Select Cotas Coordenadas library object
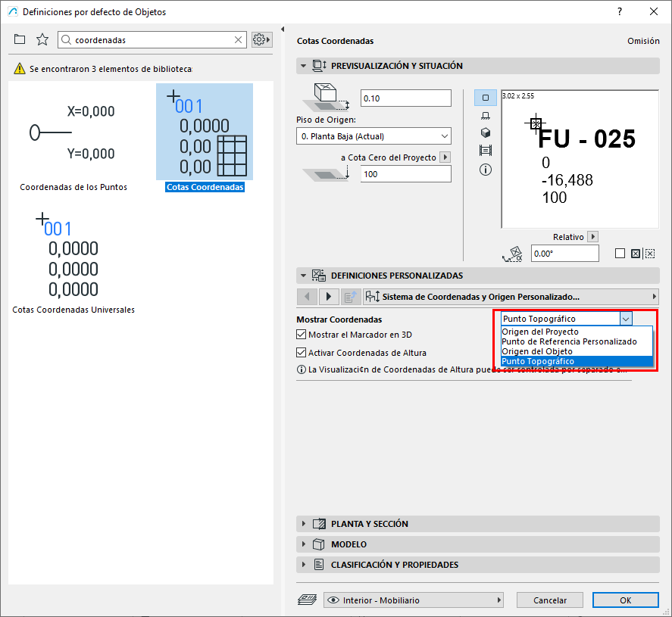Screen dimensions: 672x617 click(x=205, y=138)
